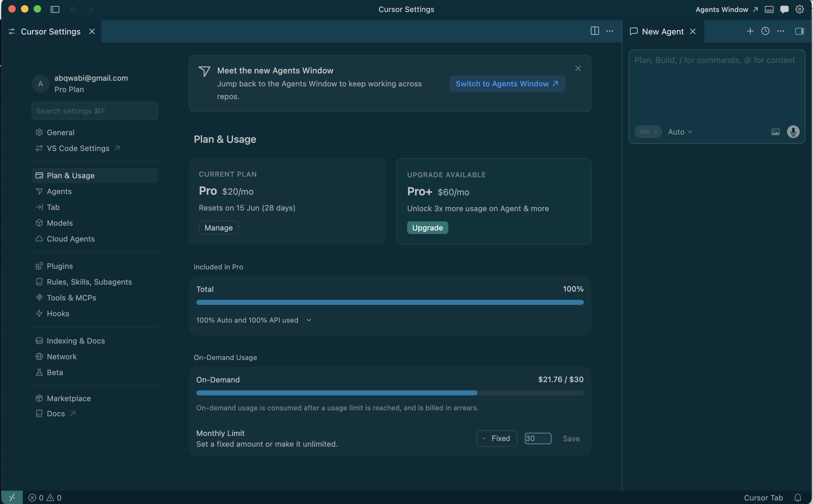This screenshot has width=813, height=504.
Task: Select the New Agent chat tab
Action: point(663,31)
